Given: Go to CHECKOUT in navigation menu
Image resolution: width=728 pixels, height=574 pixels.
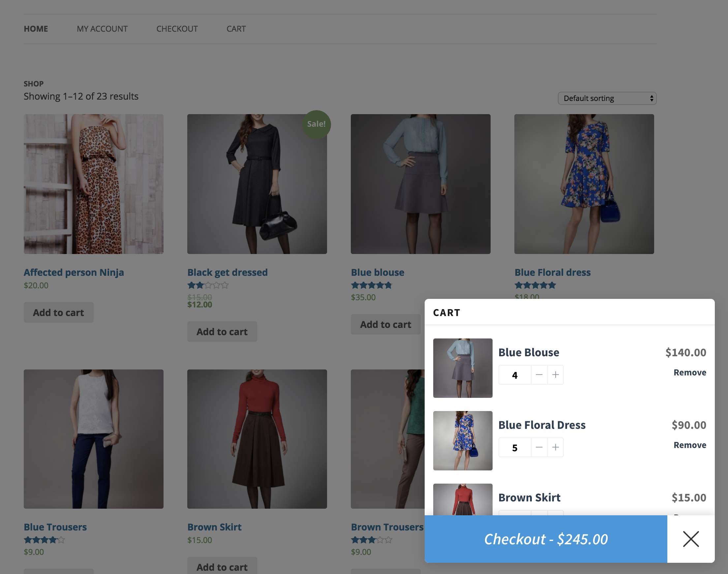Looking at the screenshot, I should [177, 29].
